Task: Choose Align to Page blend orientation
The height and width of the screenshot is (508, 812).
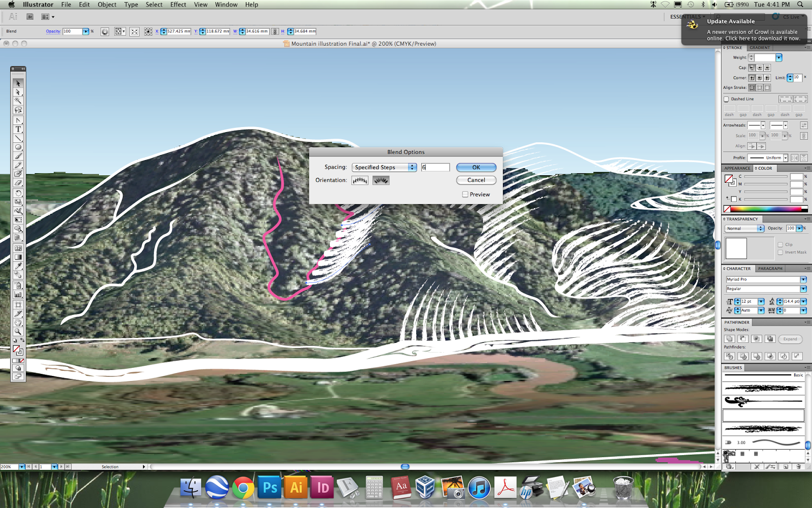Action: click(x=360, y=180)
